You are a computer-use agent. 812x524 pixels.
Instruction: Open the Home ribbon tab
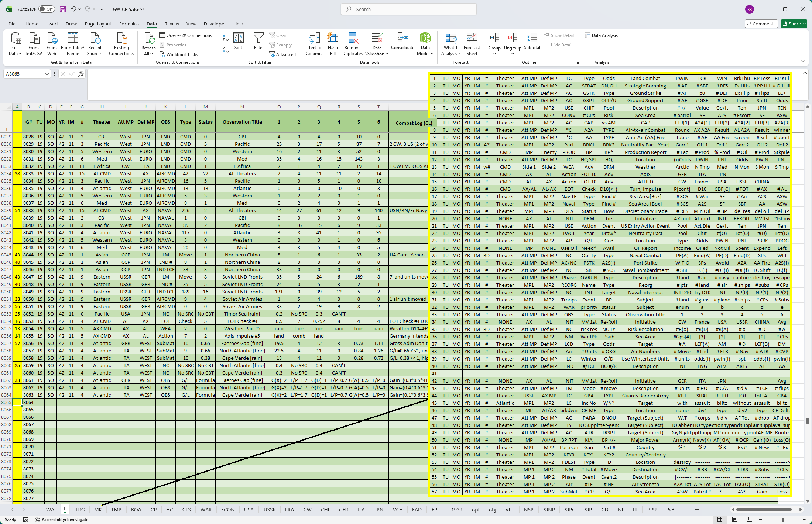[x=32, y=24]
